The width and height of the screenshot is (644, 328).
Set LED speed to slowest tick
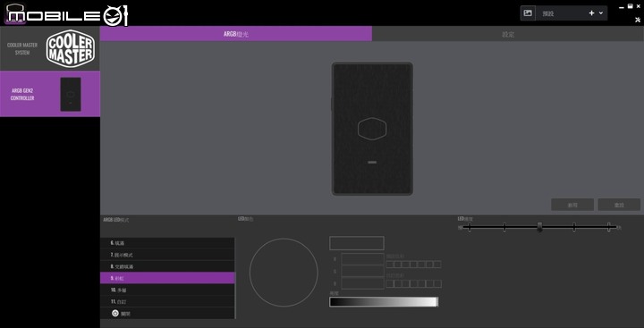click(x=470, y=227)
